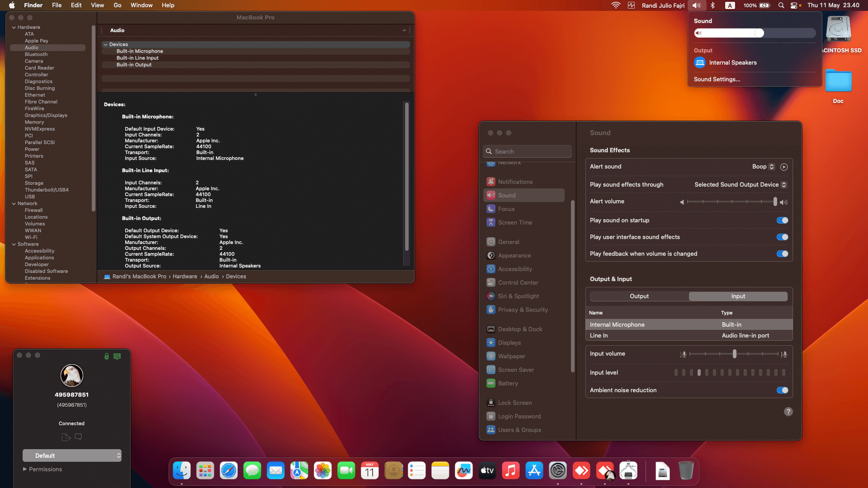Open Freeform from the Dock
Image resolution: width=868 pixels, height=488 pixels.
[x=464, y=471]
